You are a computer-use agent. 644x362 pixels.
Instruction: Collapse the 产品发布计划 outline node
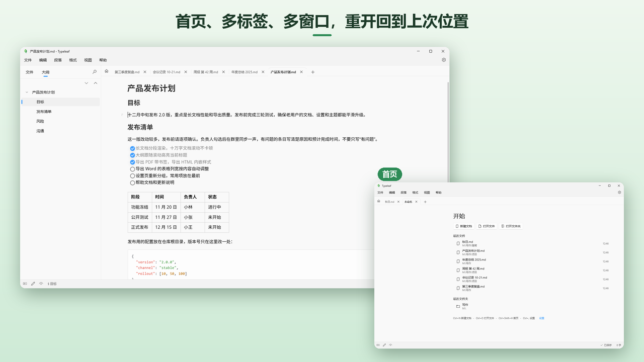tap(27, 92)
